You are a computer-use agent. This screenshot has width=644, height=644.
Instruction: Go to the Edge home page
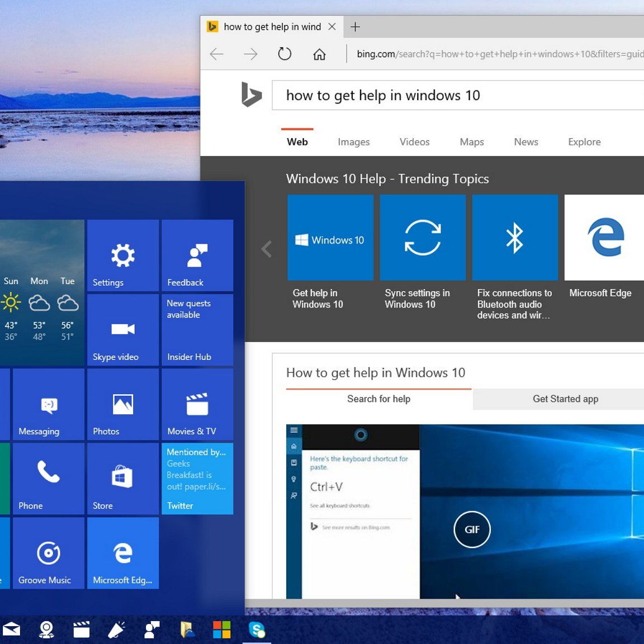tap(319, 54)
